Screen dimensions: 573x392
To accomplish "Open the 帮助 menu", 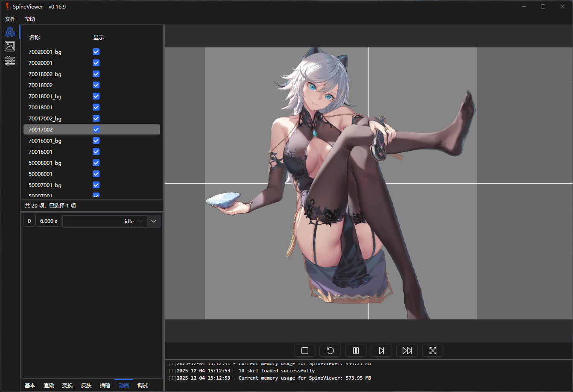I will [x=30, y=19].
